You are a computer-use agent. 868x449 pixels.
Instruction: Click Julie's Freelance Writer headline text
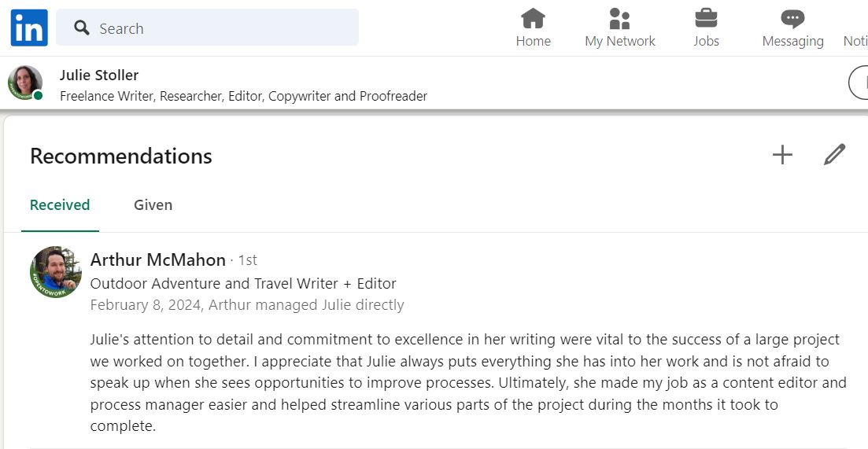(x=244, y=96)
